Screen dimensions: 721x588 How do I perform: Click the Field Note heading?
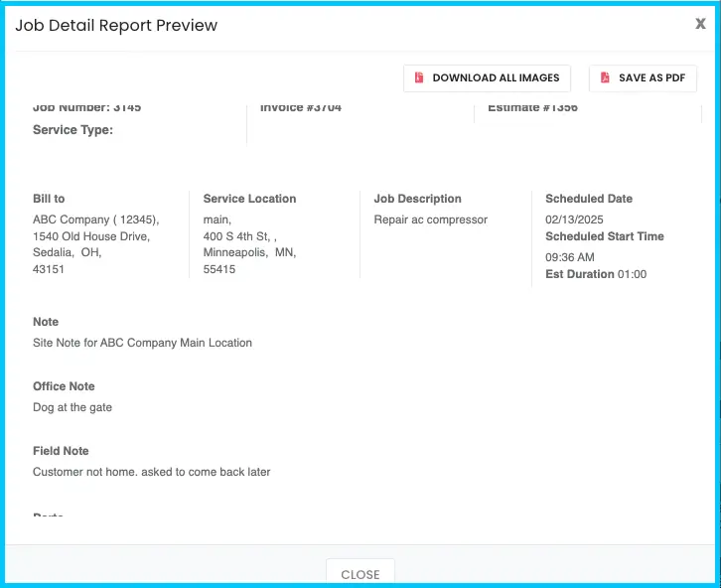tap(61, 451)
